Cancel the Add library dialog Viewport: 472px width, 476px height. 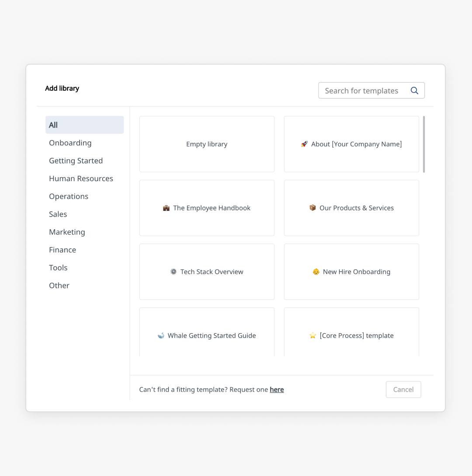coord(403,390)
